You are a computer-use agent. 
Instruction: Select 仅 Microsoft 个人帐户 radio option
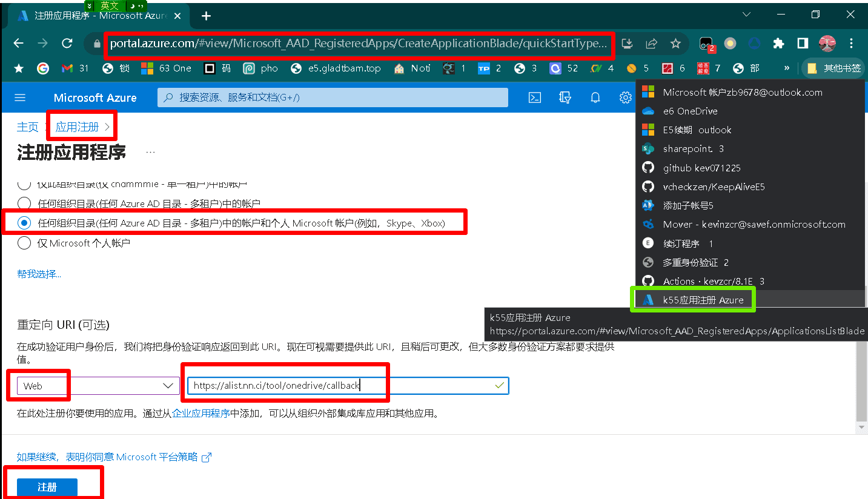pos(24,243)
